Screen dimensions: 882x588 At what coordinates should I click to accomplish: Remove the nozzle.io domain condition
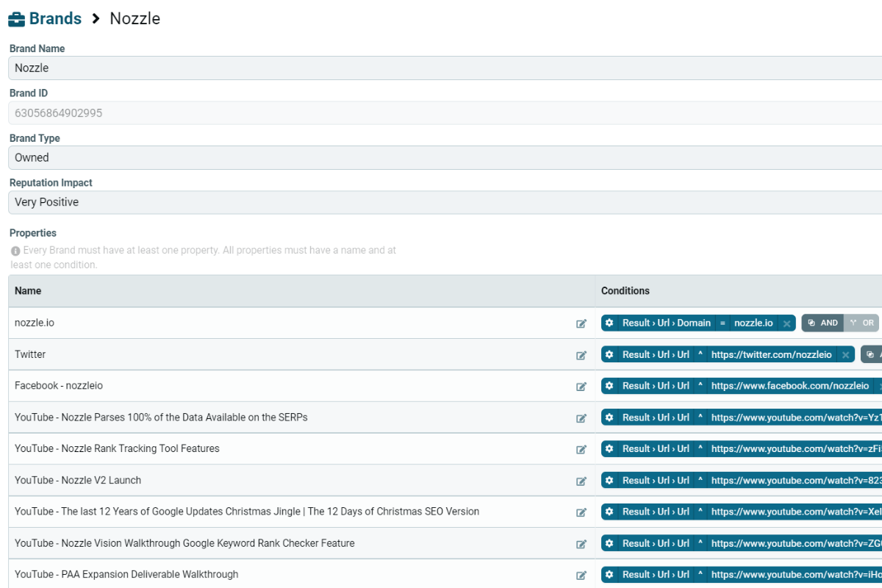tap(786, 323)
